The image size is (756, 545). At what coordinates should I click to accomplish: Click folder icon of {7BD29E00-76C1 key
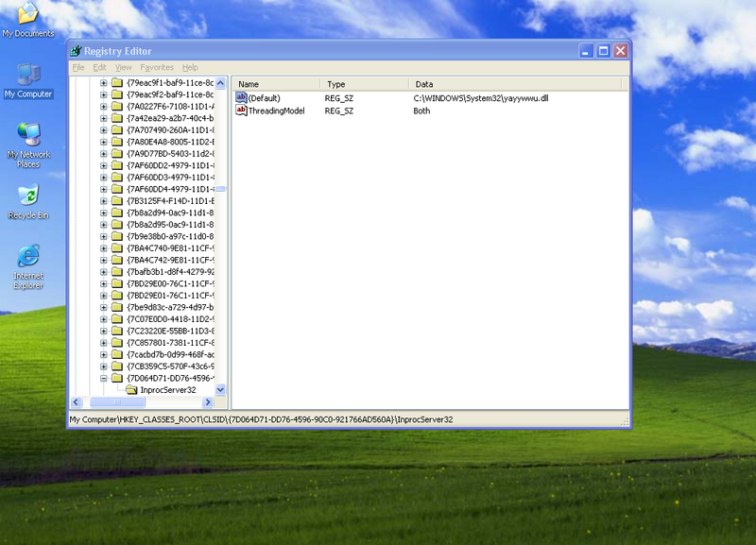pyautogui.click(x=117, y=283)
